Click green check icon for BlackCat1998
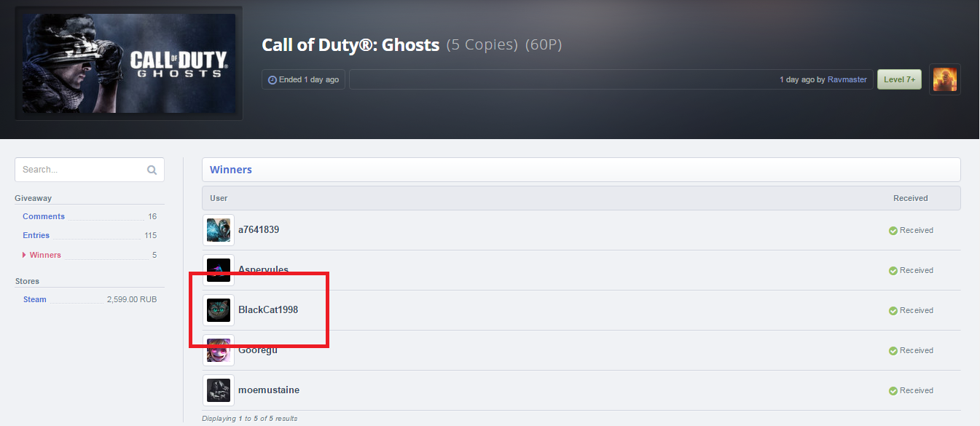Viewport: 980px width, 426px height. tap(893, 311)
